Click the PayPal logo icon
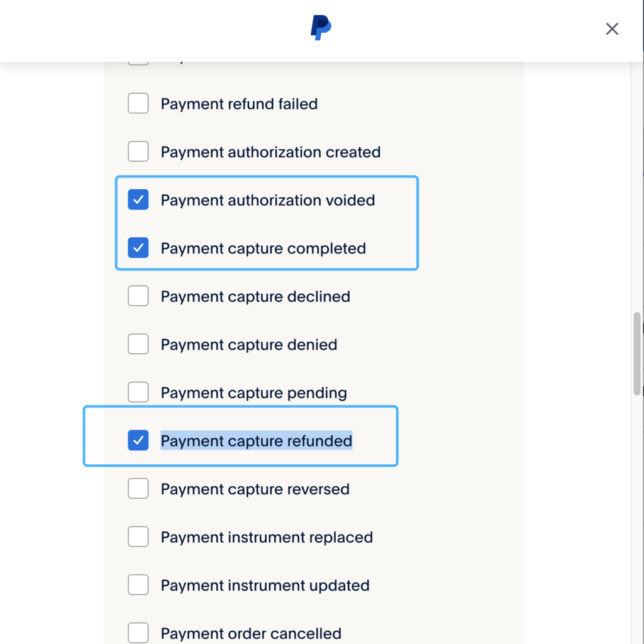The height and width of the screenshot is (644, 644). [321, 28]
